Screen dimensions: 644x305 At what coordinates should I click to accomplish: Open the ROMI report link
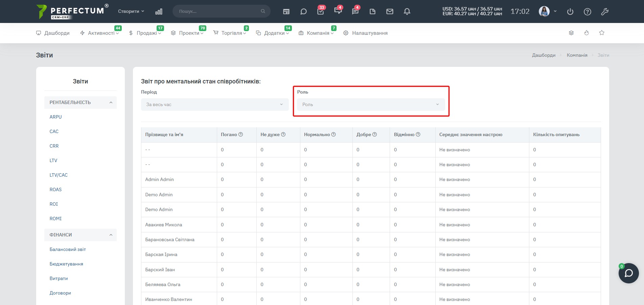point(55,219)
